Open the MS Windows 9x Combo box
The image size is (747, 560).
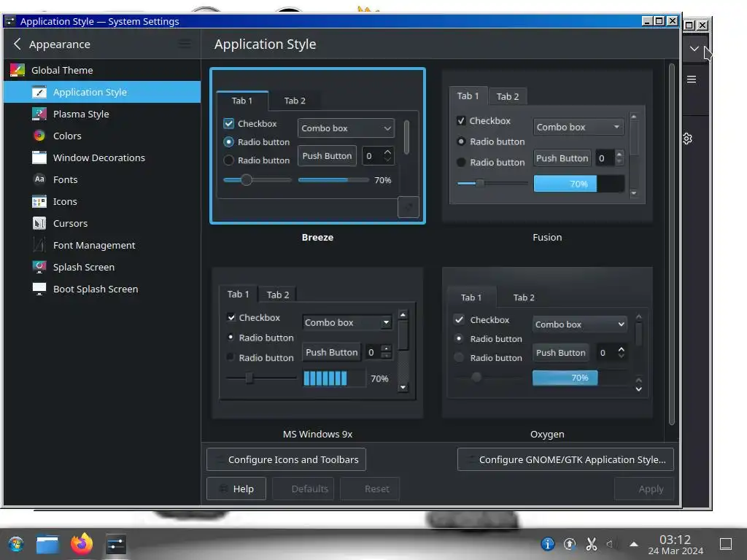(x=347, y=322)
